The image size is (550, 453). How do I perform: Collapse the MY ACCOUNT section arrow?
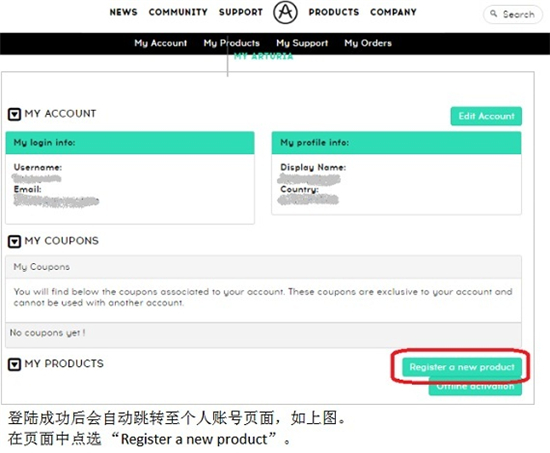[14, 114]
